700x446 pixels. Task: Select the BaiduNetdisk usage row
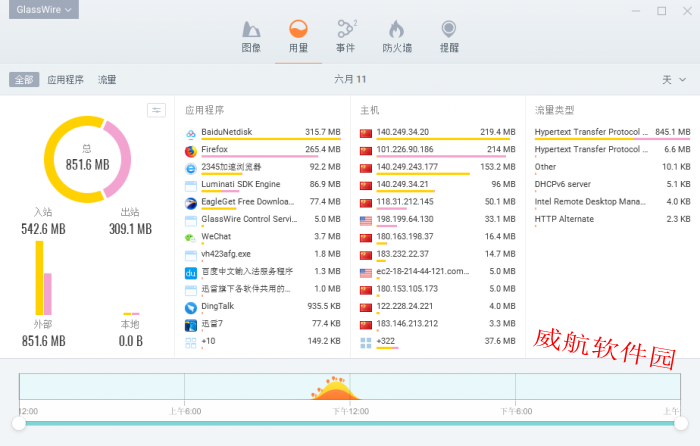click(x=263, y=133)
